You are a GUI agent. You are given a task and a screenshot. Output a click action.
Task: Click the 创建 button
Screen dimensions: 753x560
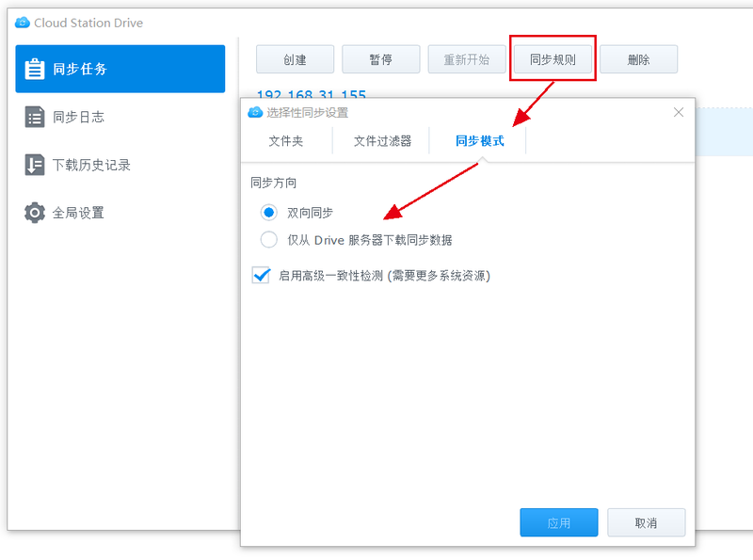pyautogui.click(x=295, y=59)
